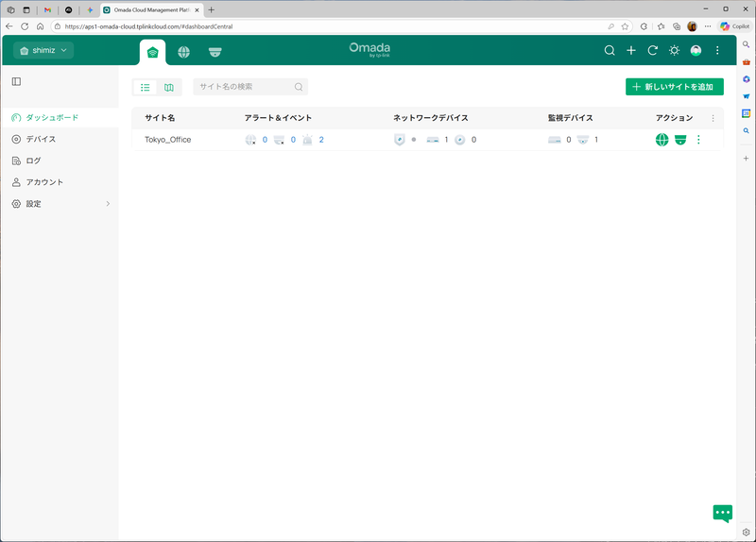Click offline surveillance device alert count 0

[x=293, y=140]
